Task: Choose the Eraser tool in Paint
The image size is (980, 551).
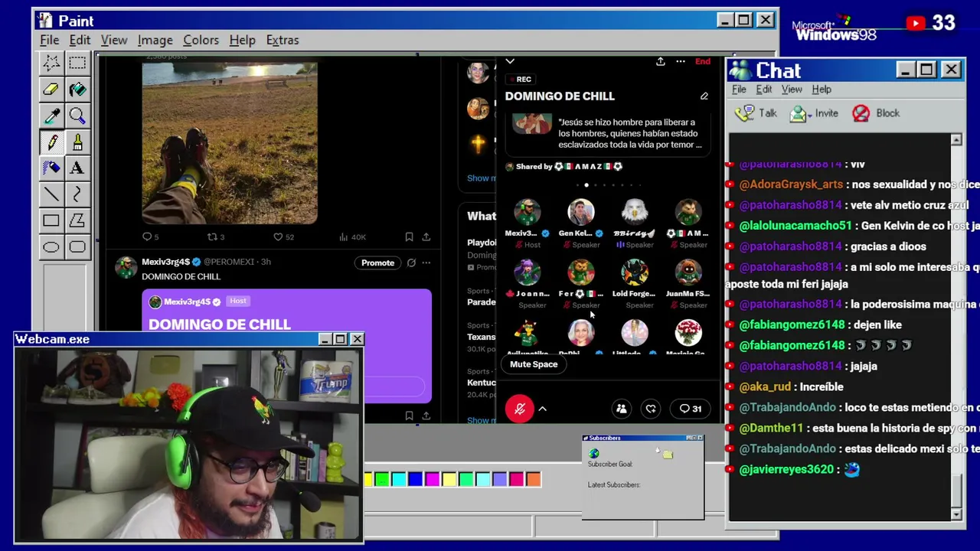Action: tap(51, 90)
